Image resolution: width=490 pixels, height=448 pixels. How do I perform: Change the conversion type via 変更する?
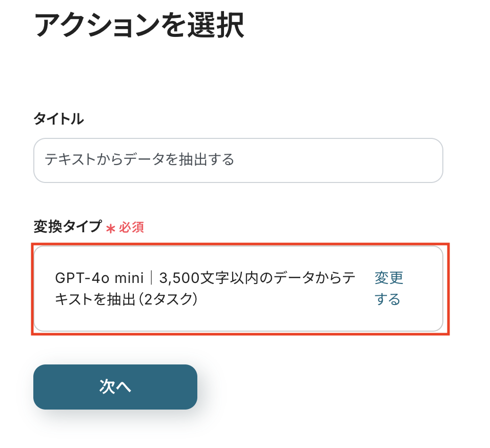click(389, 289)
